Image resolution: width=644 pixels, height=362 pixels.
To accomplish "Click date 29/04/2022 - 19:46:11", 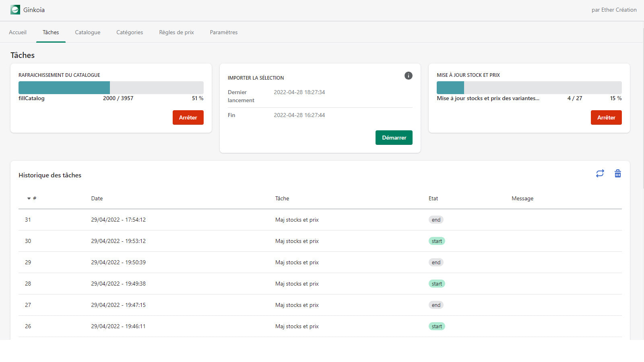I will (x=118, y=326).
